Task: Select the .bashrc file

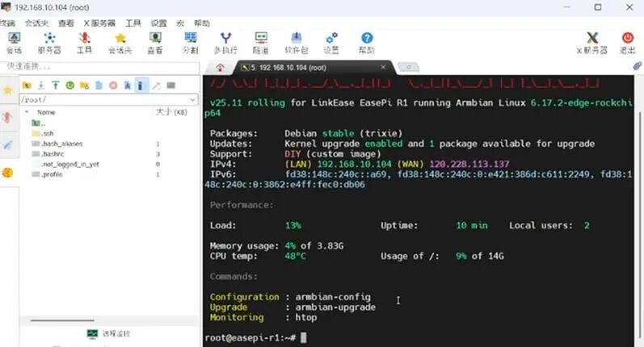Action: pyautogui.click(x=53, y=153)
